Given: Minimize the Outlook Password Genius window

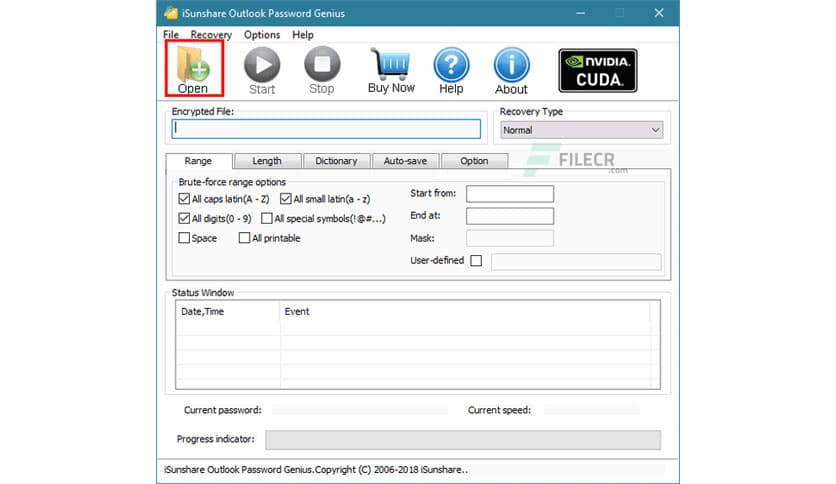Looking at the screenshot, I should click(581, 13).
